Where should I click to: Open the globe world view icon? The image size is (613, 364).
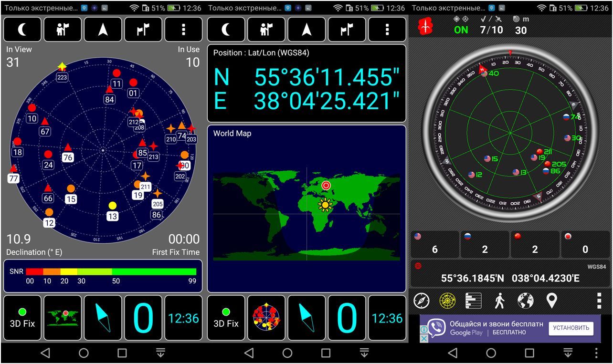click(x=526, y=301)
